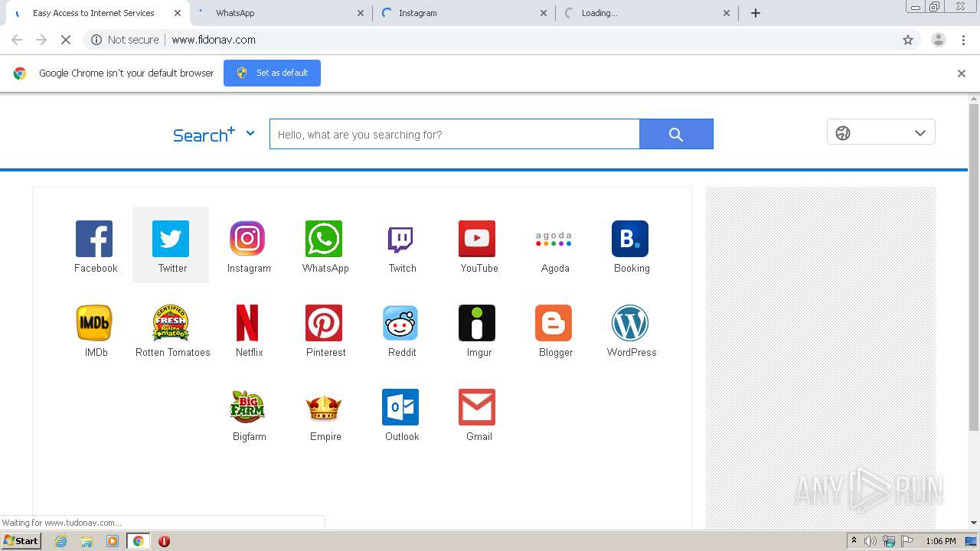Close the Instagram tab

coord(544,13)
